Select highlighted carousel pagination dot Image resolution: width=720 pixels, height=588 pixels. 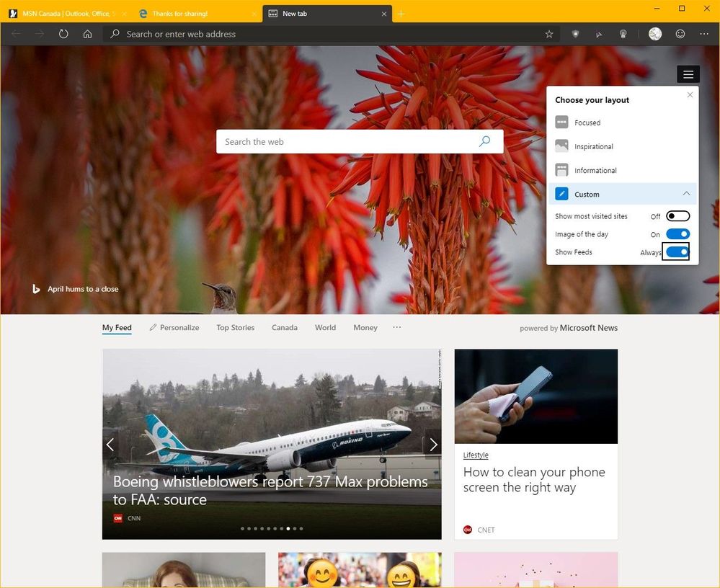tap(288, 528)
